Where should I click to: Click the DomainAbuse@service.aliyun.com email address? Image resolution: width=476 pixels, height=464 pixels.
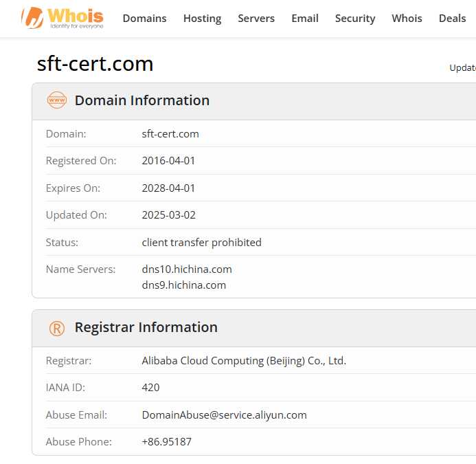224,415
